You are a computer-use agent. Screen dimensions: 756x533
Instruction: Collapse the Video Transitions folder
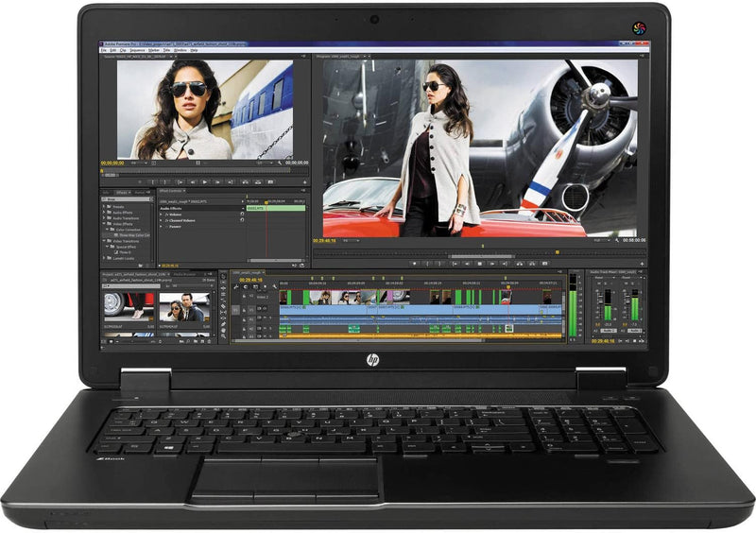[x=104, y=241]
